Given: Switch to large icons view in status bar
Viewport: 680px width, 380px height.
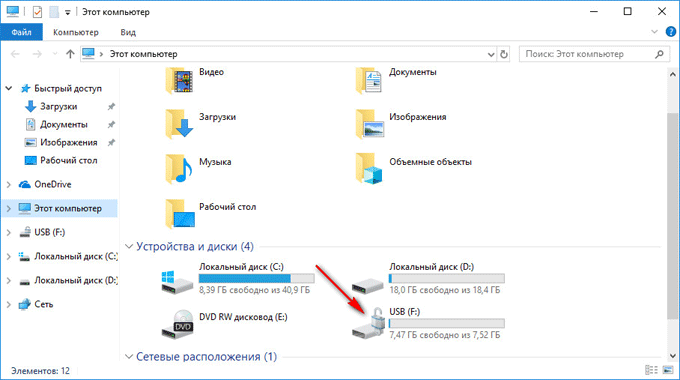Looking at the screenshot, I should 668,370.
